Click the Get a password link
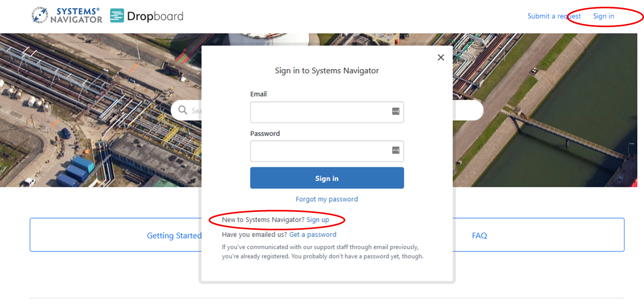 point(313,234)
